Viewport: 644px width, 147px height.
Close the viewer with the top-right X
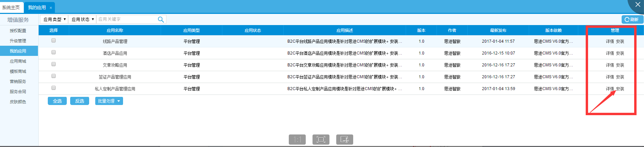638,5
